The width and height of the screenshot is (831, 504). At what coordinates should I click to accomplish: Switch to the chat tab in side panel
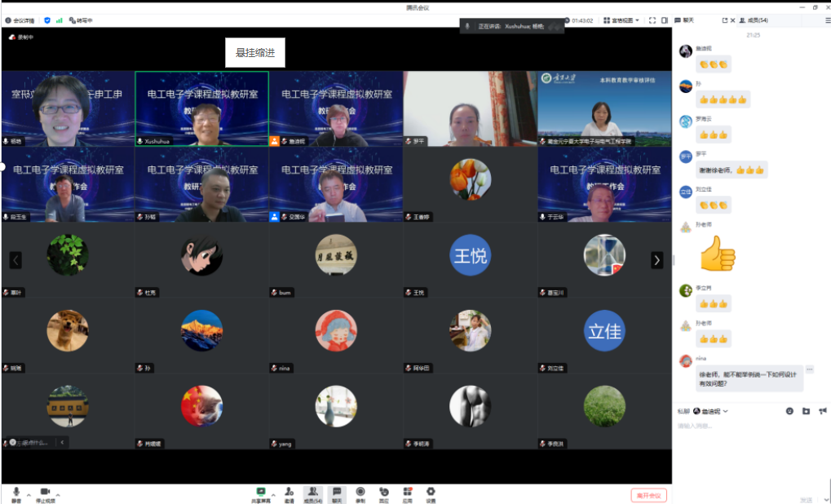684,20
